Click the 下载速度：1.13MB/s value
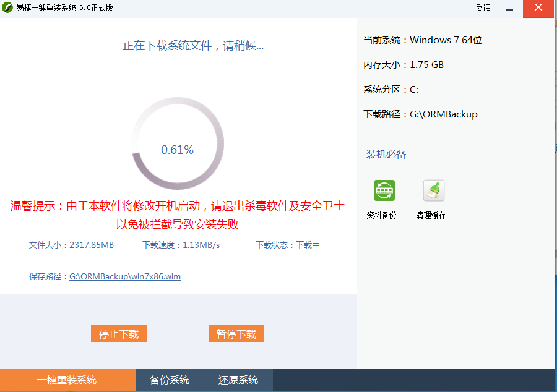557x392 pixels. point(181,245)
